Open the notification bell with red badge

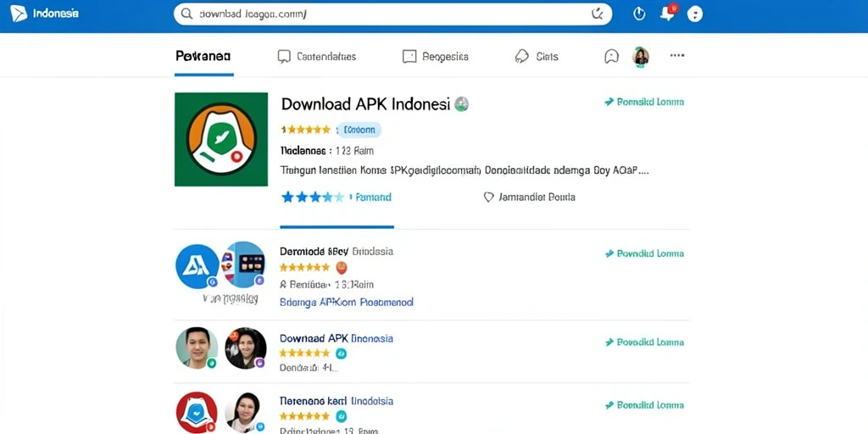click(668, 14)
